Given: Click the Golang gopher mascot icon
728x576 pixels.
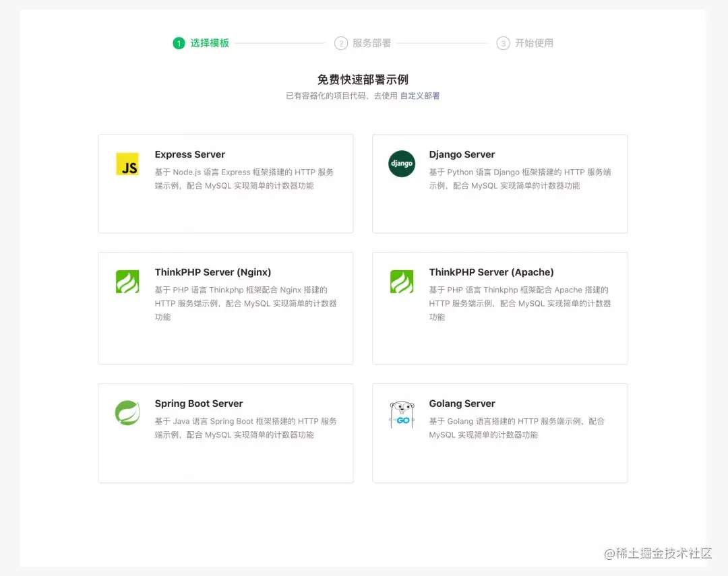Looking at the screenshot, I should tap(402, 413).
